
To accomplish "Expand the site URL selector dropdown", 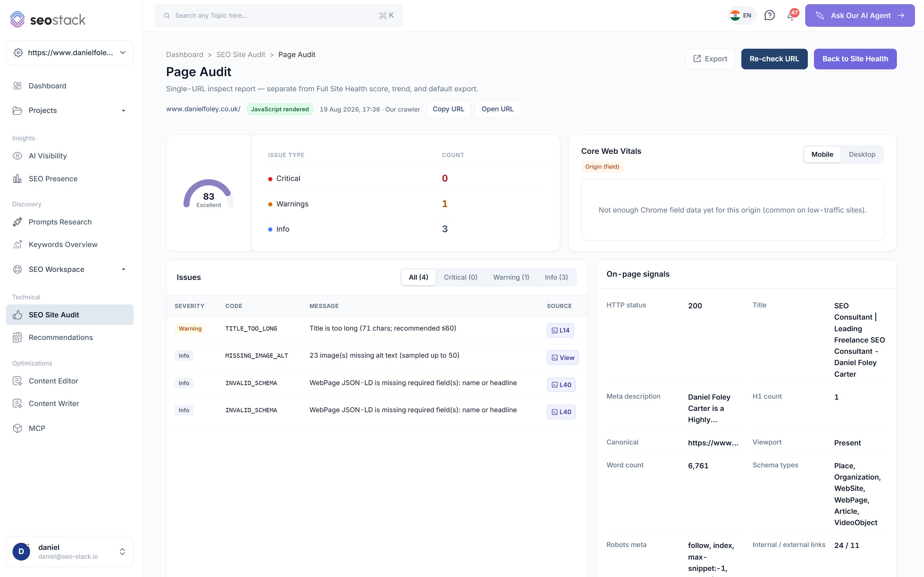I will (123, 53).
